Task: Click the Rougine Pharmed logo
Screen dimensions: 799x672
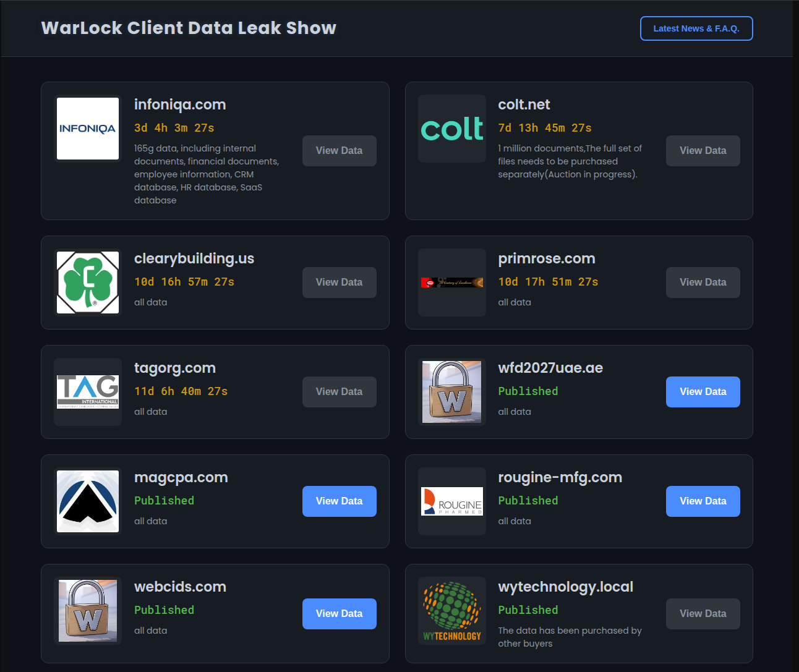Action: [x=452, y=501]
